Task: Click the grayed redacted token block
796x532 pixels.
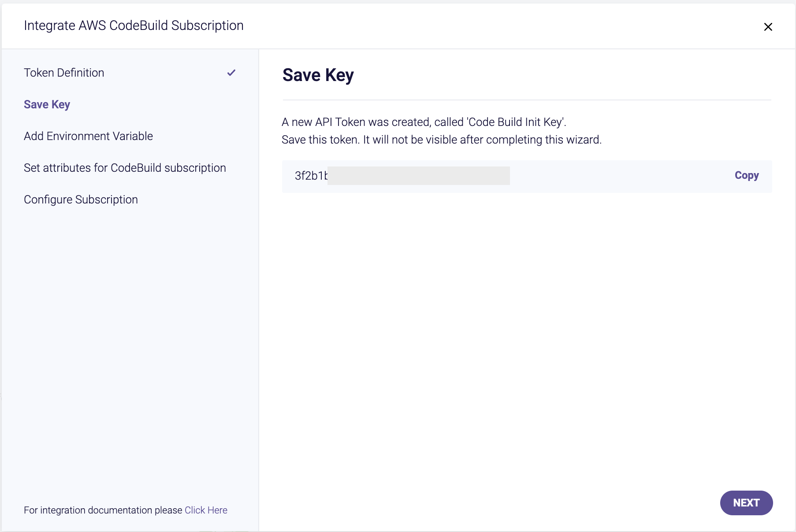Action: click(419, 176)
